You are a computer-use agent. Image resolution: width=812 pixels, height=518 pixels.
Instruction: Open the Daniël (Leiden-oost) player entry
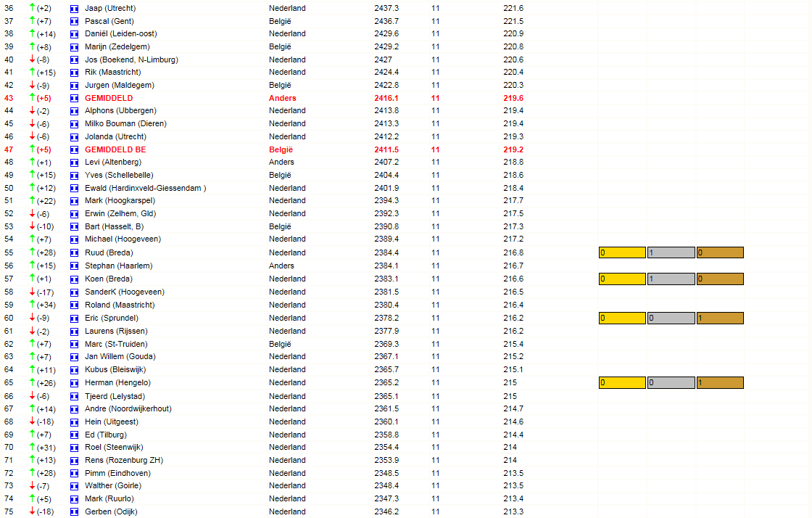tap(120, 33)
